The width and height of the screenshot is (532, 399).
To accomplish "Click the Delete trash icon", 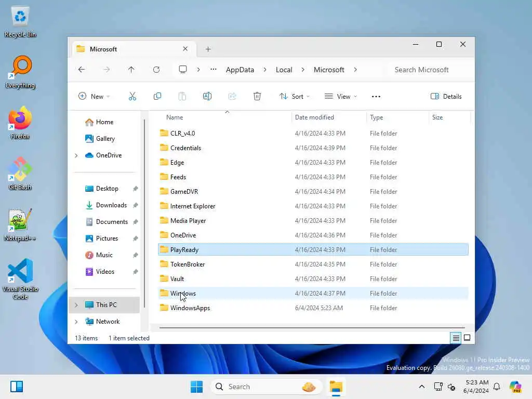I will click(257, 96).
